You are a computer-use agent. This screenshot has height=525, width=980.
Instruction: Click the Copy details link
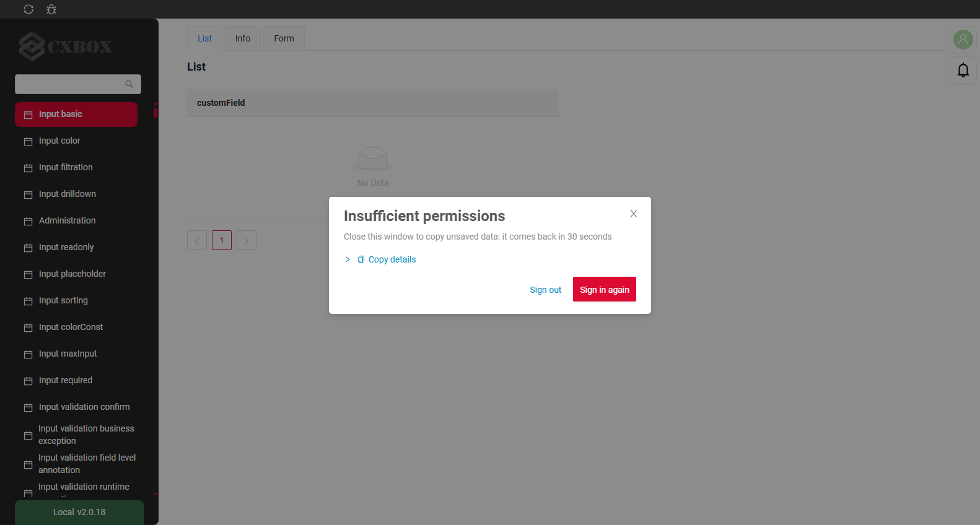(x=392, y=259)
